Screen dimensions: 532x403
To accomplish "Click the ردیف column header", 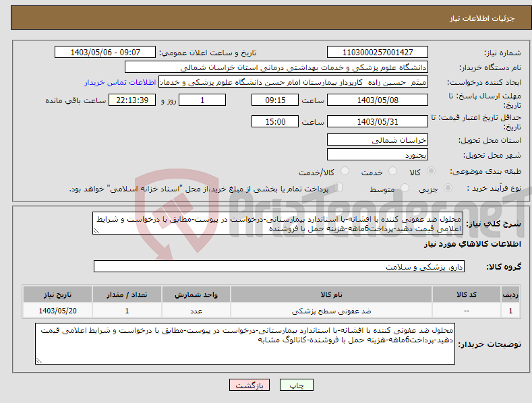I will coord(510,294).
